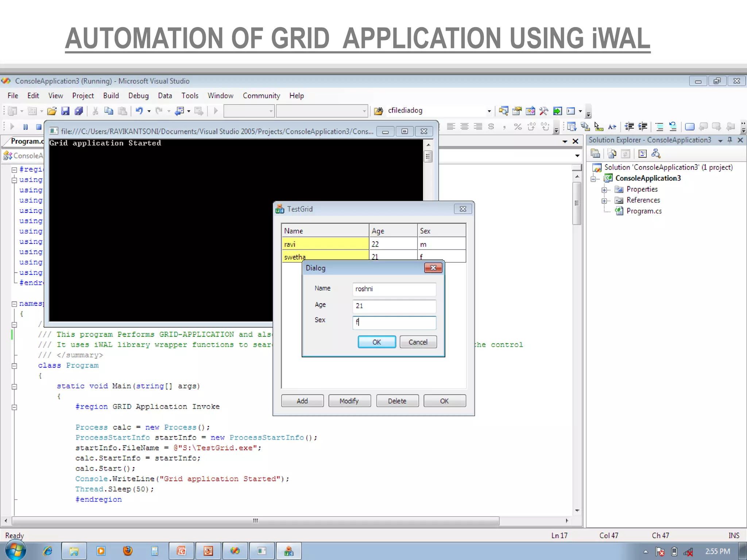Click Windows Start orb
The image size is (747, 560).
pos(16,551)
